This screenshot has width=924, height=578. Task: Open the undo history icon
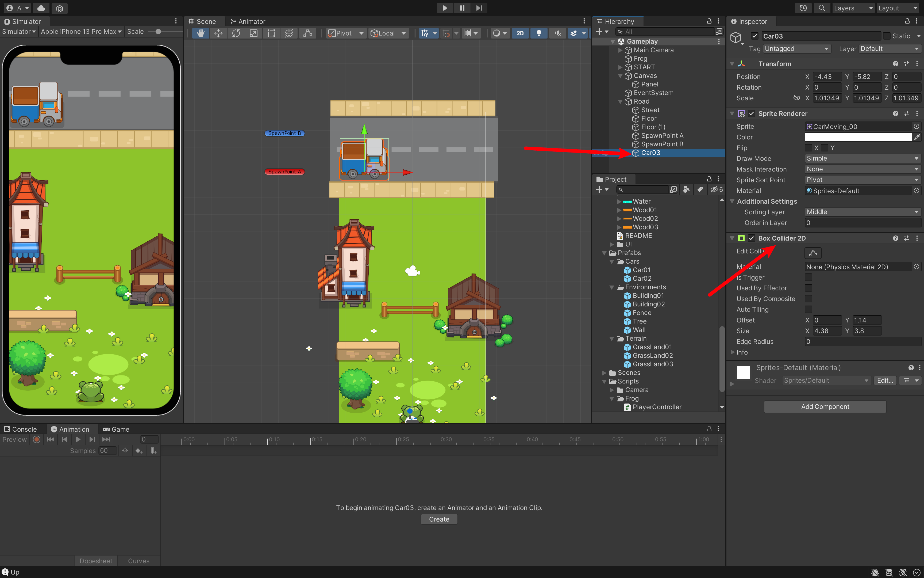click(803, 8)
